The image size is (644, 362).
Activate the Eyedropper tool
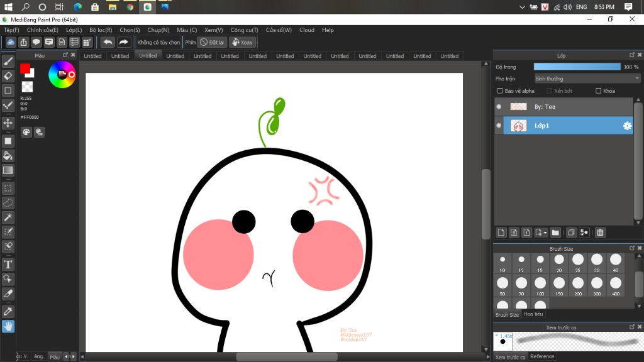(x=8, y=312)
